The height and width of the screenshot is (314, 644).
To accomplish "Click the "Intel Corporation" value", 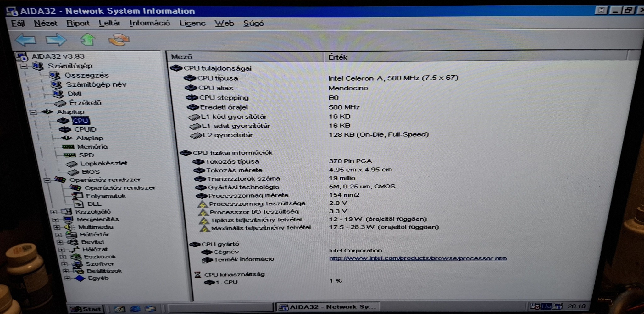I will [355, 251].
